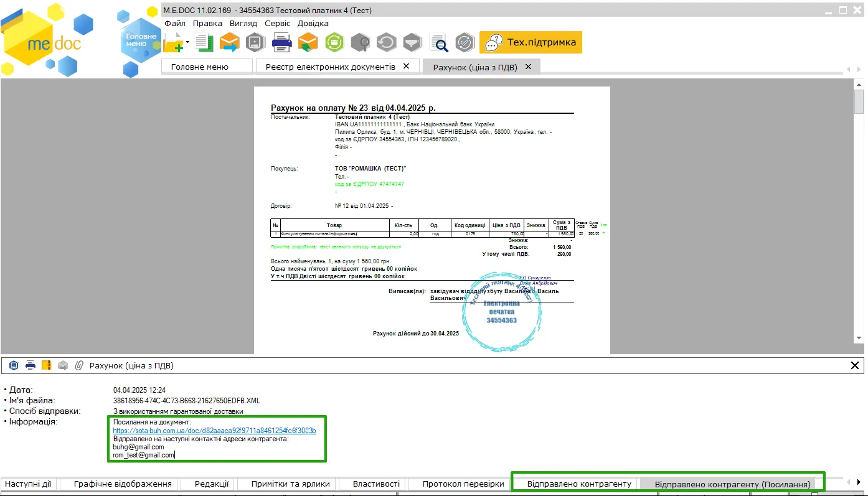Click the right arrow of top tab strip
The width and height of the screenshot is (868, 496).
pyautogui.click(x=859, y=69)
